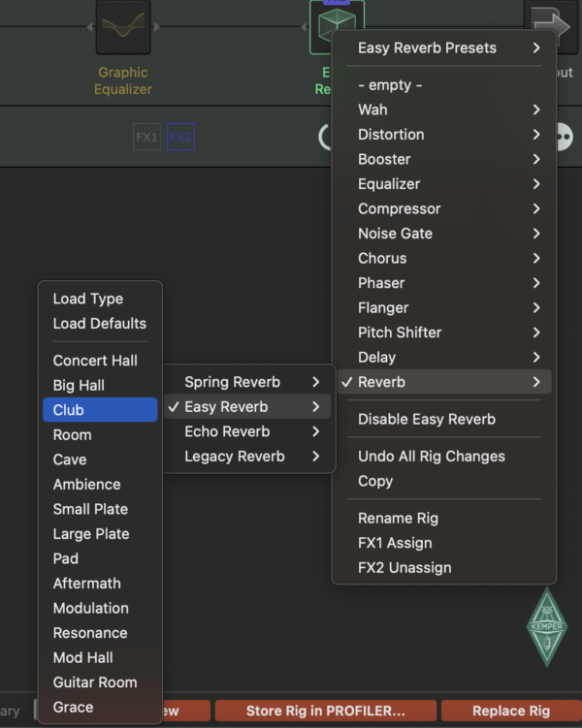Open the Easy Reverb Presets submenu

coord(444,47)
